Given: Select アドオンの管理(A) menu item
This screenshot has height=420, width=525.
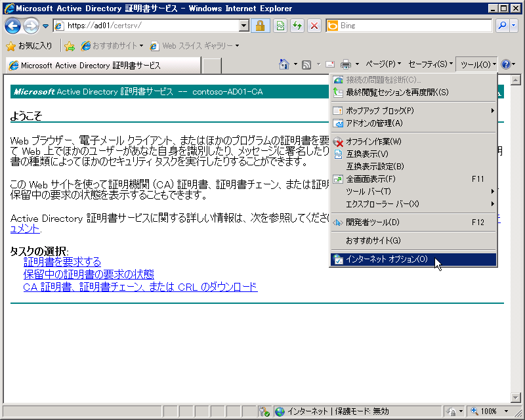Looking at the screenshot, I should point(413,123).
